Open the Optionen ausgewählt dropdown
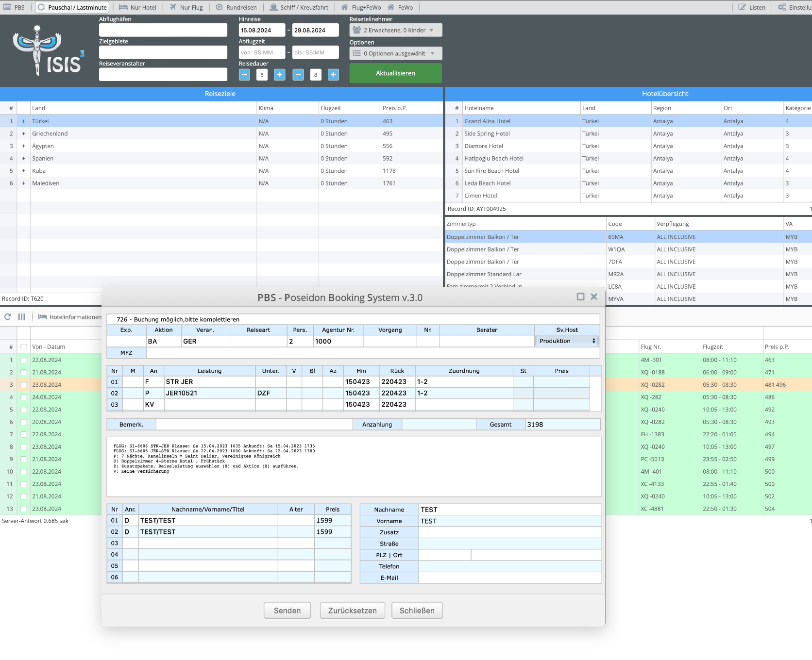This screenshot has height=660, width=812. pos(395,53)
